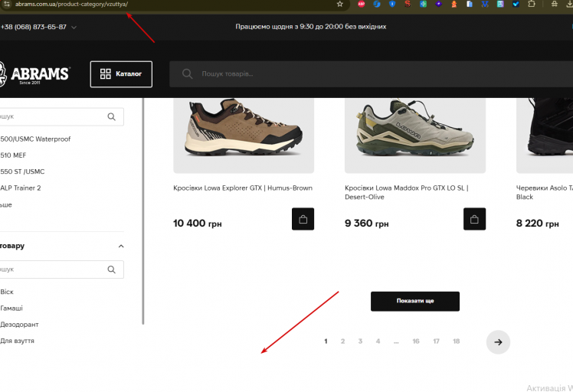Open the white document copy extension icon

pos(470,4)
